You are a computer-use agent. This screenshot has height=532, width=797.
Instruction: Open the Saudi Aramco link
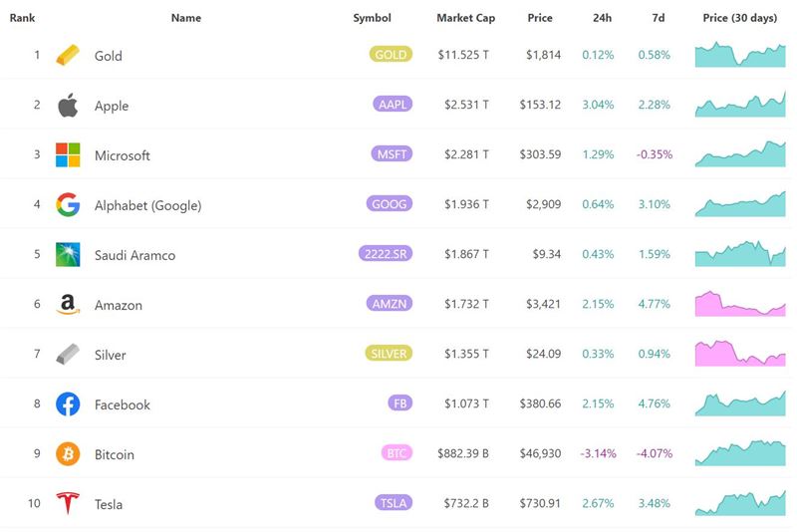(x=134, y=255)
